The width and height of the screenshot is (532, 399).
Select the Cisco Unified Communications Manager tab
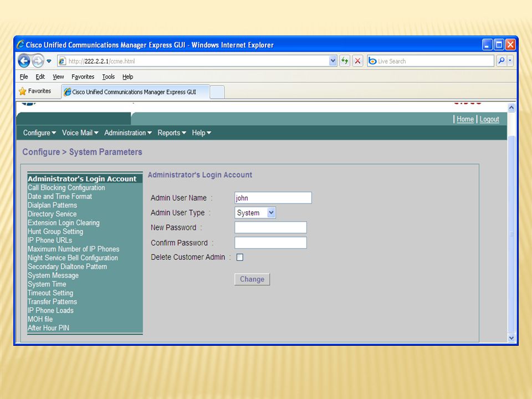click(135, 92)
